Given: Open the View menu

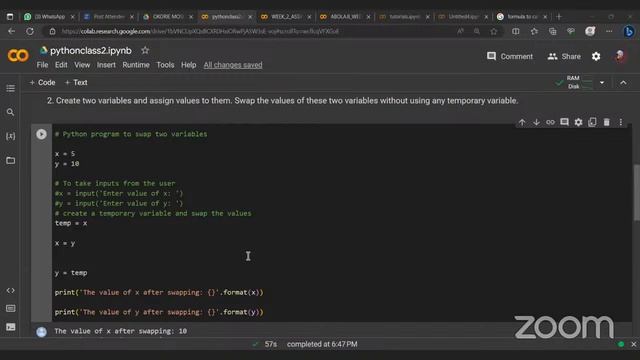Looking at the screenshot, I should coord(82,65).
